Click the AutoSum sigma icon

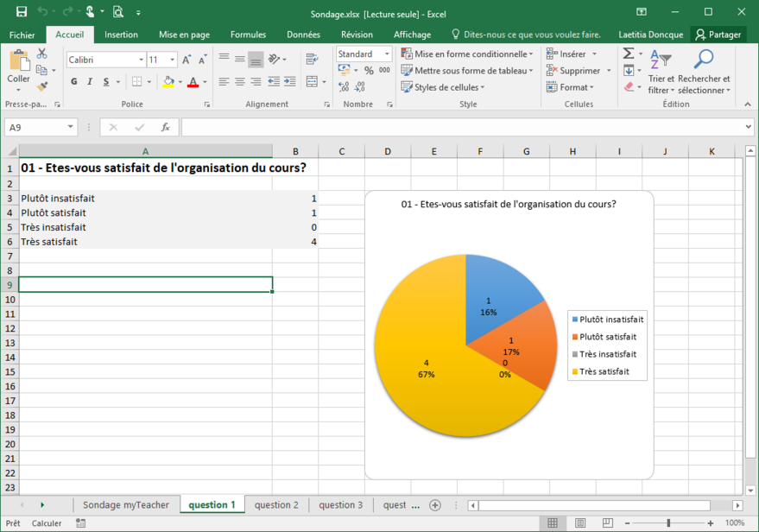coord(628,54)
